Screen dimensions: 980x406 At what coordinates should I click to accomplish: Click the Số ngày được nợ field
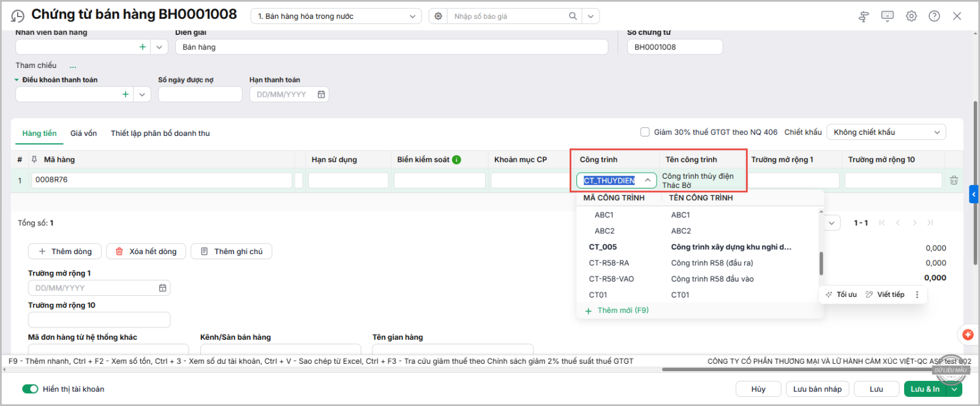(200, 94)
